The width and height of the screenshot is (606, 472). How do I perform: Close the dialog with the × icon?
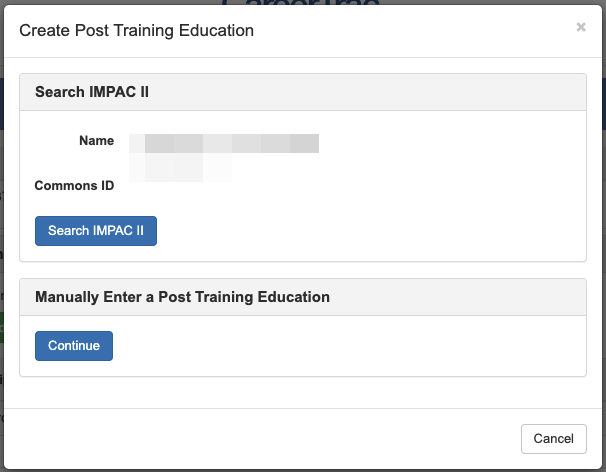(x=581, y=28)
